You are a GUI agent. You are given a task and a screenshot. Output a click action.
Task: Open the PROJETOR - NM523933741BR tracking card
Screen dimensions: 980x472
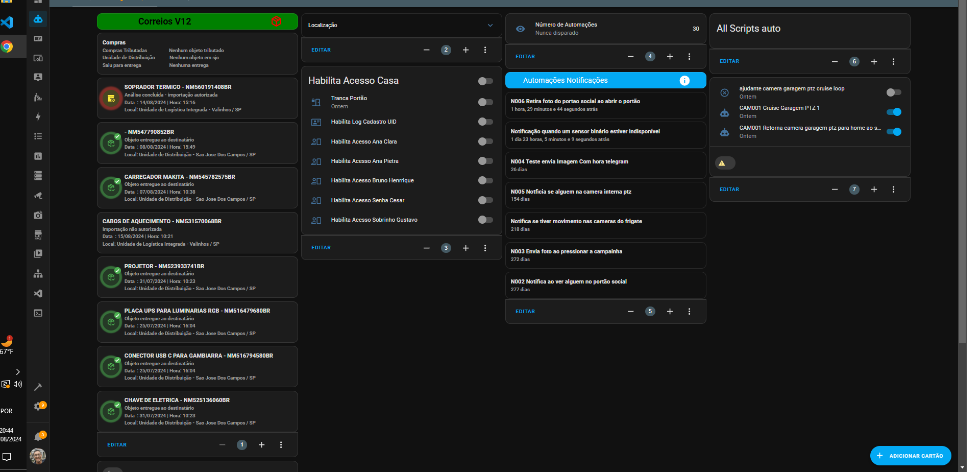[198, 277]
